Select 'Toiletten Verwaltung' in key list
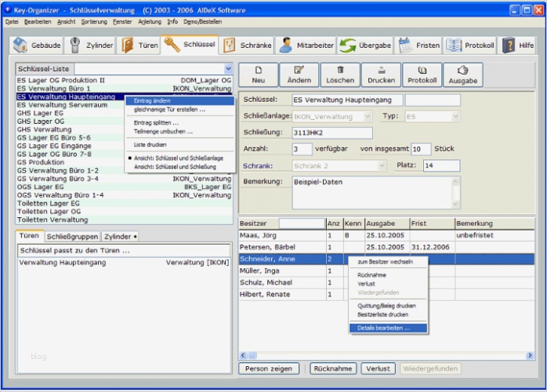The height and width of the screenshot is (392, 547). 124,220
